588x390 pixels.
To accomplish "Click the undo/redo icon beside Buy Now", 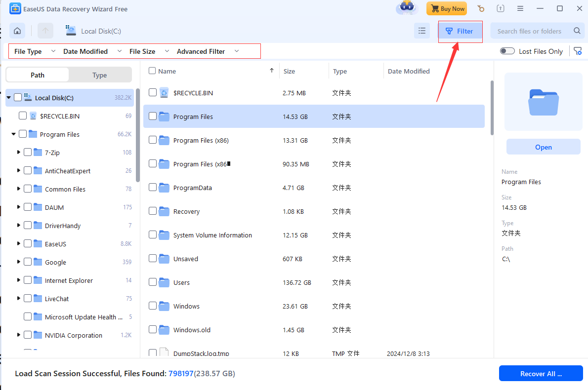I will tap(481, 8).
